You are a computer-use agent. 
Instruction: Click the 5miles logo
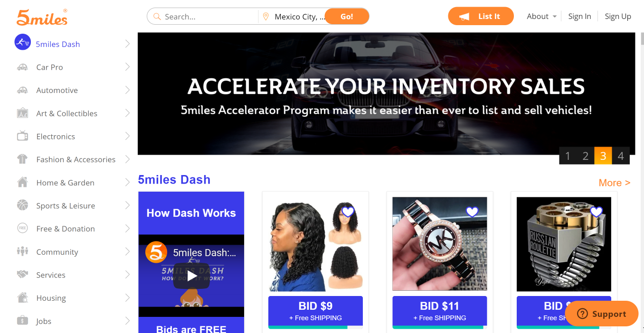[x=42, y=17]
